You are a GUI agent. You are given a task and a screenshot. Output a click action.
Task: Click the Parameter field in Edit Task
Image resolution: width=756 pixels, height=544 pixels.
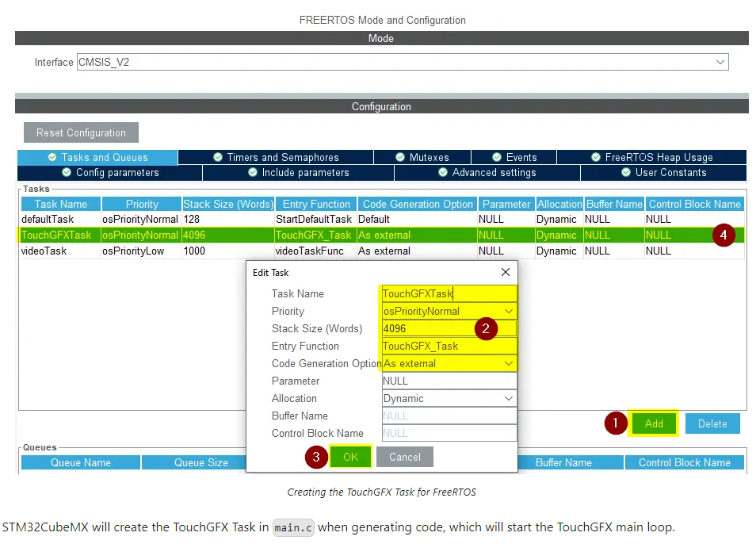[x=449, y=381]
